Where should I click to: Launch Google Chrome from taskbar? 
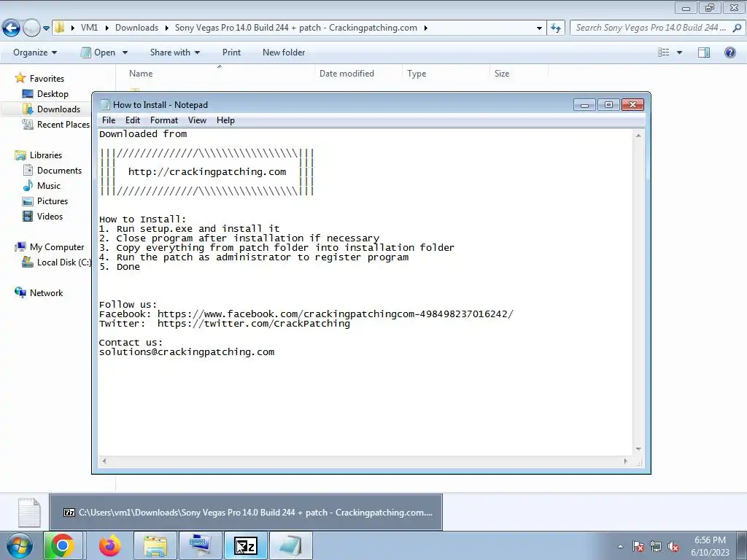(x=63, y=545)
